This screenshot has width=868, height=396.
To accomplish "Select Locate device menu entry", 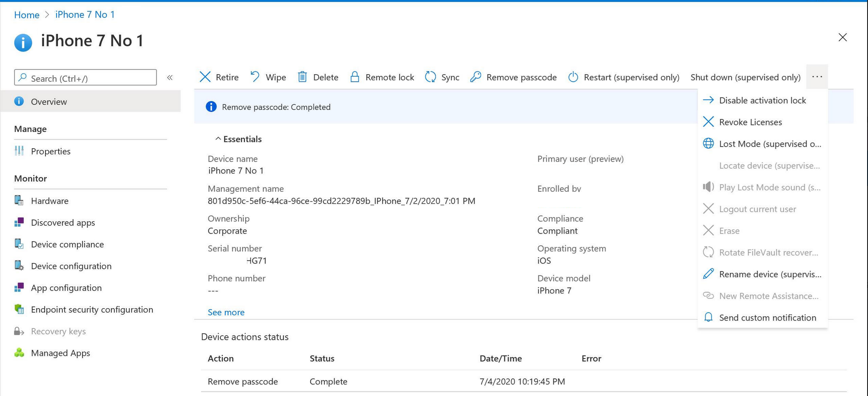I will (762, 165).
